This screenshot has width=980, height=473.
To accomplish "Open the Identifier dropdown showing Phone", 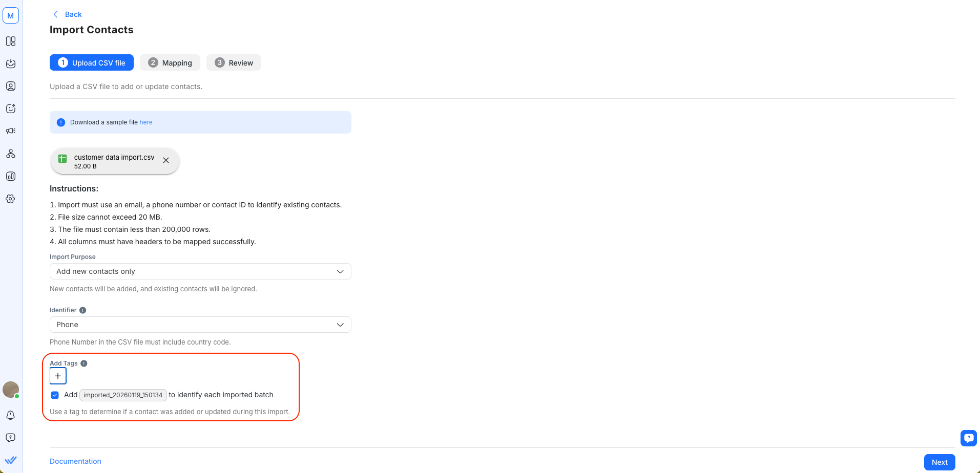I will tap(200, 325).
